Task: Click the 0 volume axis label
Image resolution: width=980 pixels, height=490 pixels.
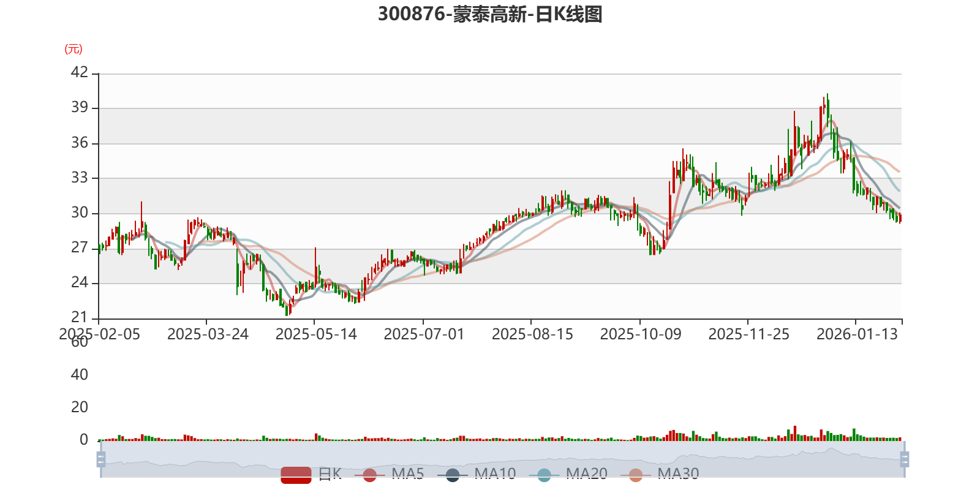Action: pos(84,440)
